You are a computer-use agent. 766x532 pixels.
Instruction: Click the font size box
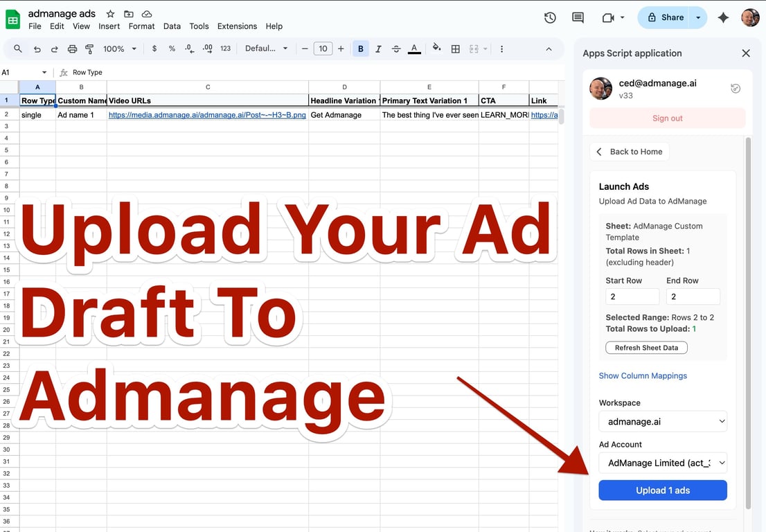pyautogui.click(x=323, y=49)
